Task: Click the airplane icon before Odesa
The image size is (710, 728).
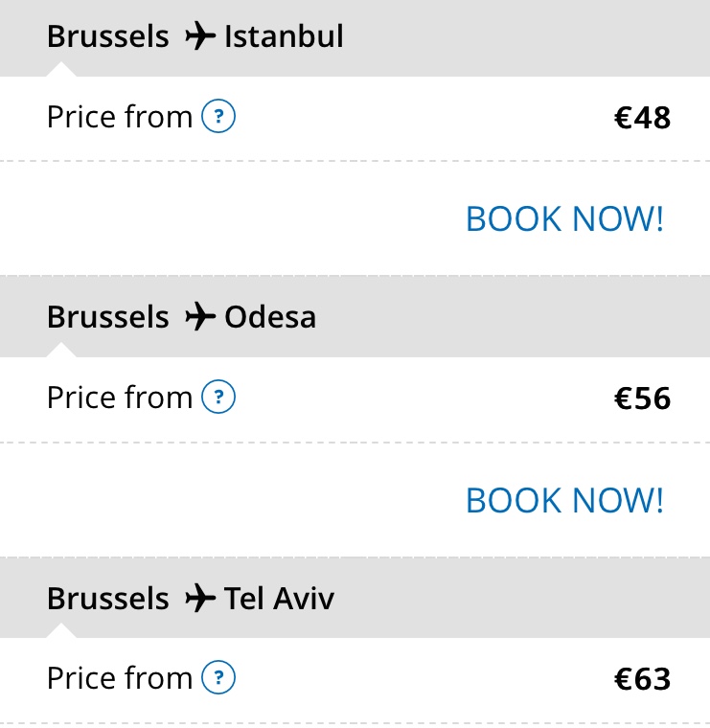Action: (199, 317)
